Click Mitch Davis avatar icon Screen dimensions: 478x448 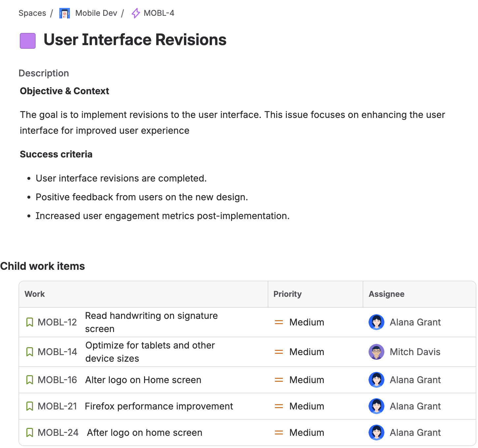tap(376, 352)
